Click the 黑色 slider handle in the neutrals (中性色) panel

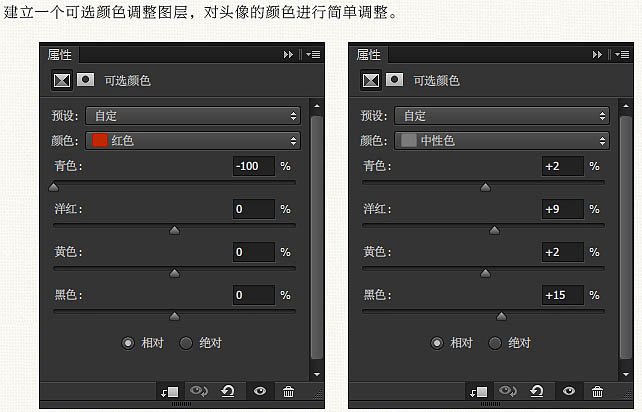coord(501,316)
